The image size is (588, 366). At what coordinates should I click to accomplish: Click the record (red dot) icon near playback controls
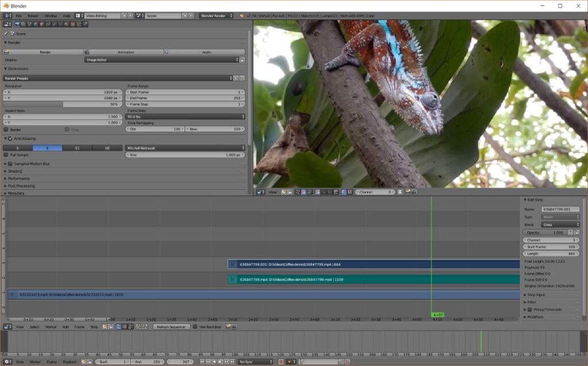(280, 362)
